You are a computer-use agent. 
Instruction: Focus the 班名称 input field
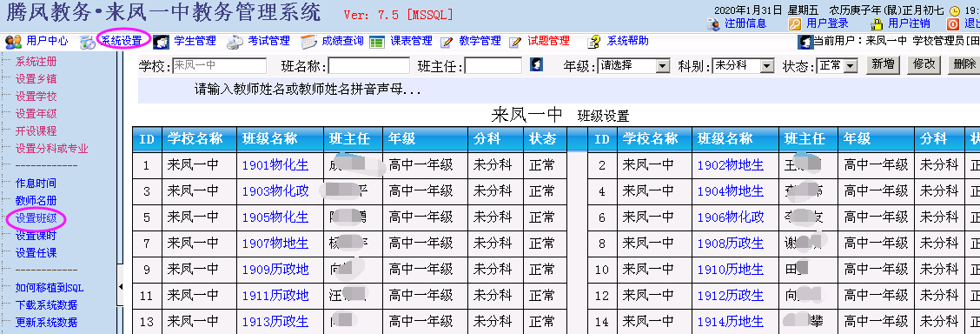368,65
